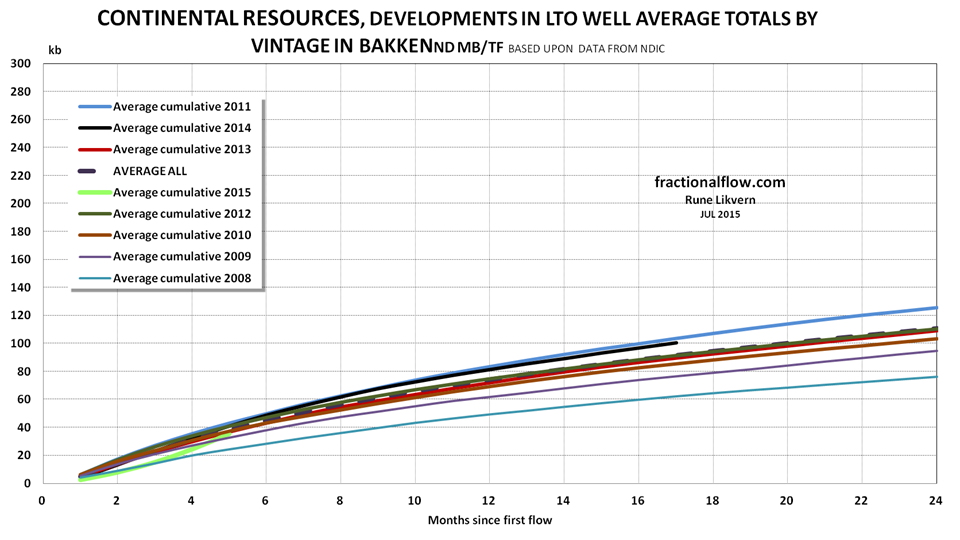Image resolution: width=960 pixels, height=540 pixels.
Task: Click the blue 2011 legend line swatch
Action: tap(93, 106)
